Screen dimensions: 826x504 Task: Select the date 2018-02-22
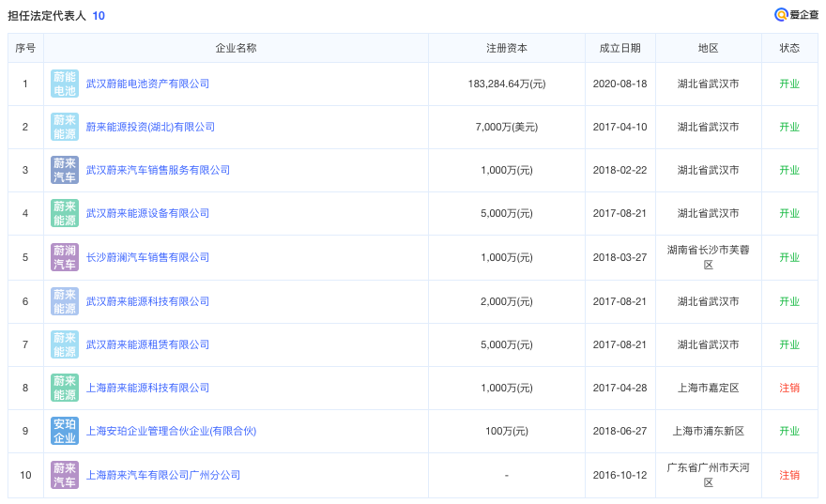pos(620,170)
